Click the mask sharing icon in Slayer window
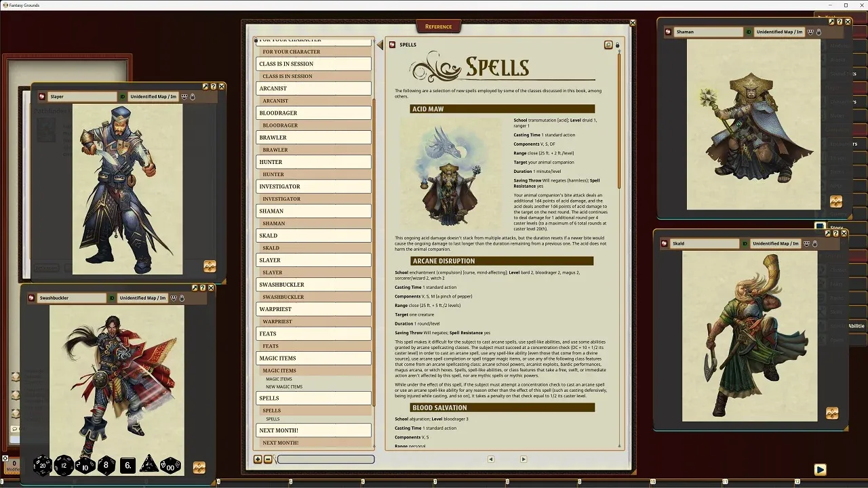The image size is (868, 488). [184, 97]
